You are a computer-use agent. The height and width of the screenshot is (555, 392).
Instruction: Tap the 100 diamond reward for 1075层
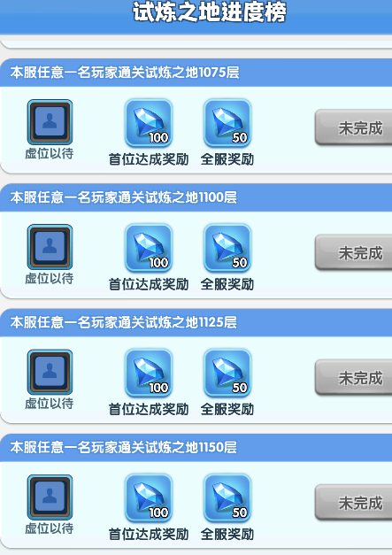(149, 123)
